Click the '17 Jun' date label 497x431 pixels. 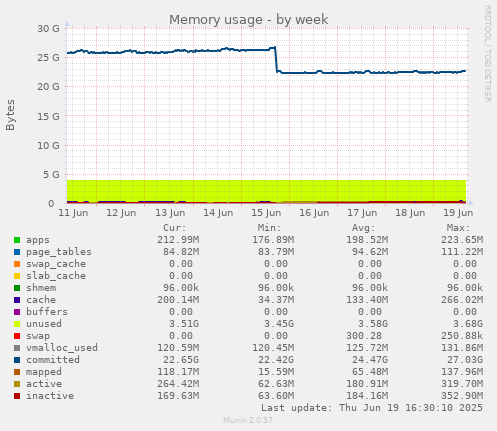click(x=362, y=213)
